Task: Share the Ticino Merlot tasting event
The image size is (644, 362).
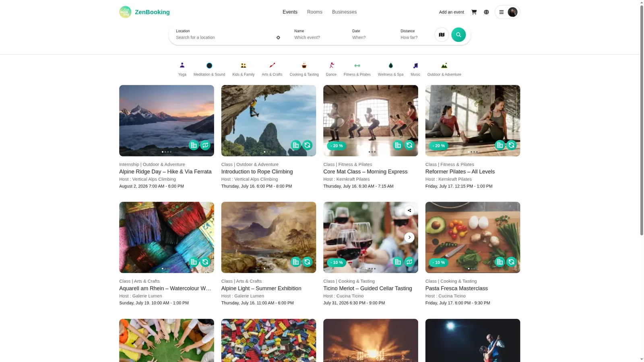Action: coord(409,210)
